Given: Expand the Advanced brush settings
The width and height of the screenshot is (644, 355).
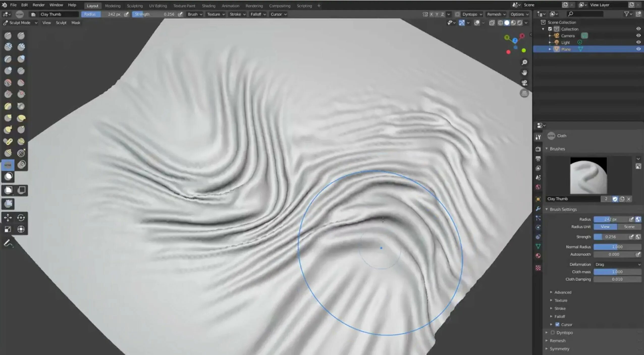Looking at the screenshot, I should click(562, 292).
